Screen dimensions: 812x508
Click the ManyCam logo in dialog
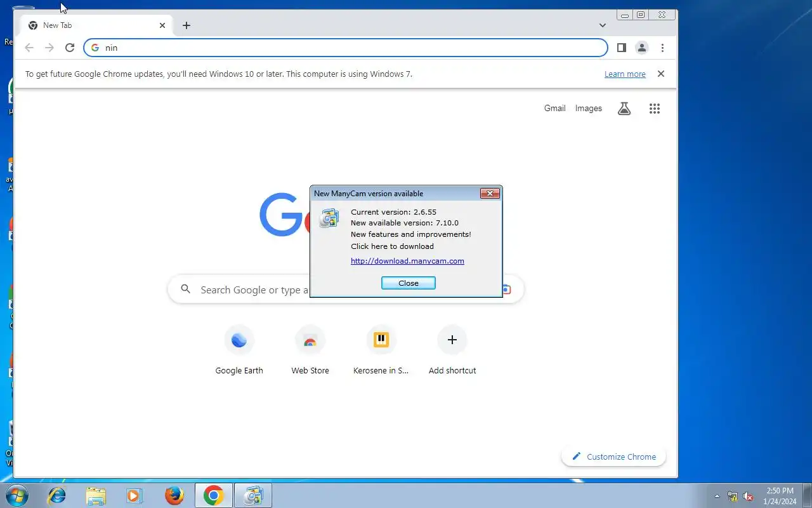coord(329,218)
